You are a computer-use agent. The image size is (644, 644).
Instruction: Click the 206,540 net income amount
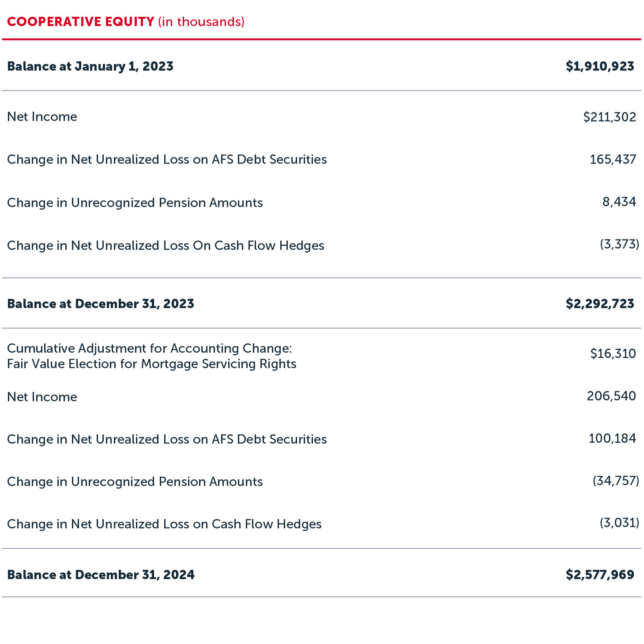tap(611, 396)
